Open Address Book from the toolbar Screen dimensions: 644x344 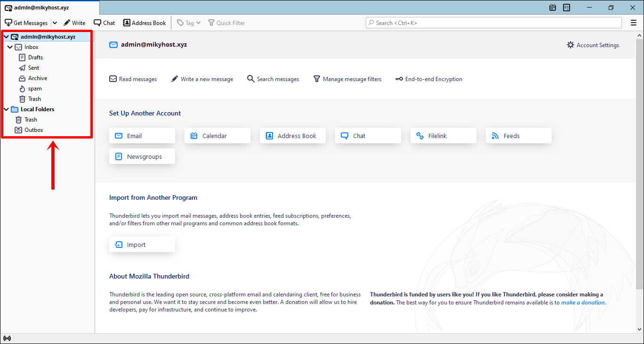coord(145,23)
